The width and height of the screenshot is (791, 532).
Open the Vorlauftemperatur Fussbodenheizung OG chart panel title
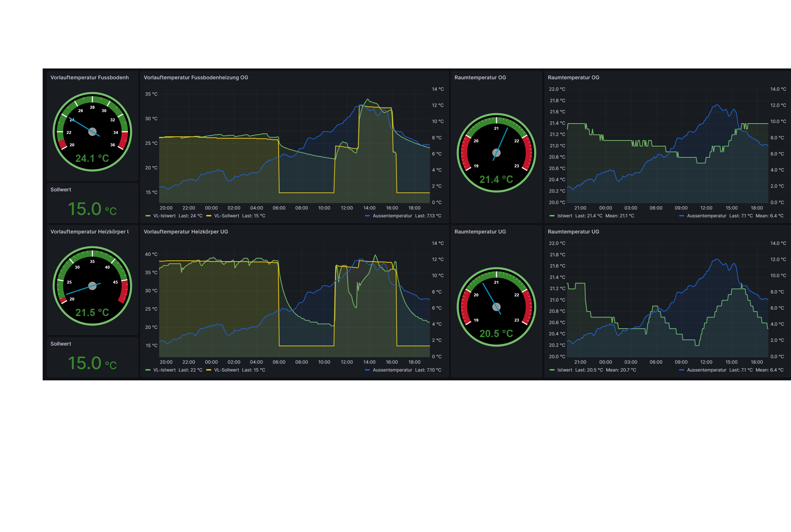[196, 77]
